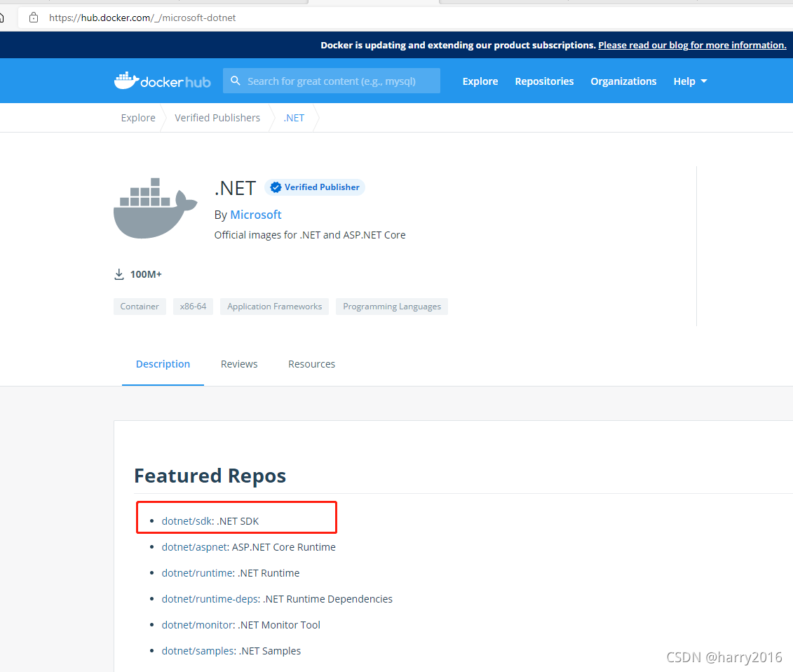
Task: Go to Explore in the breadcrumb
Action: coord(138,118)
